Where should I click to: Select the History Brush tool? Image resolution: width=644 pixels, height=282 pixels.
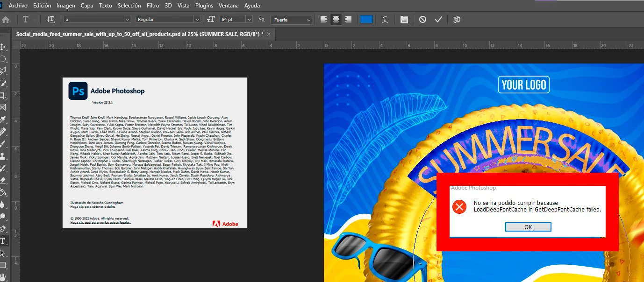pyautogui.click(x=3, y=168)
